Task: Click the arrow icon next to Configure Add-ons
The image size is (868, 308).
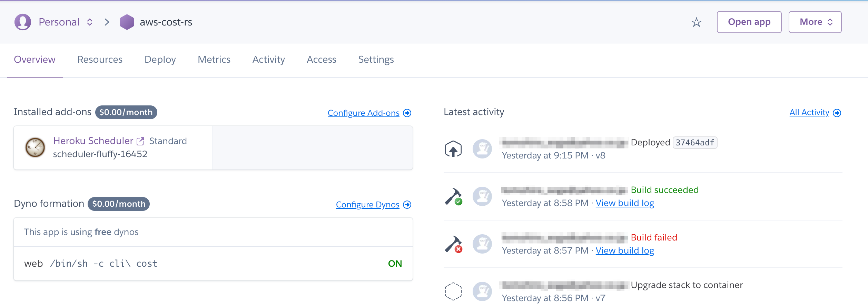Action: (407, 113)
